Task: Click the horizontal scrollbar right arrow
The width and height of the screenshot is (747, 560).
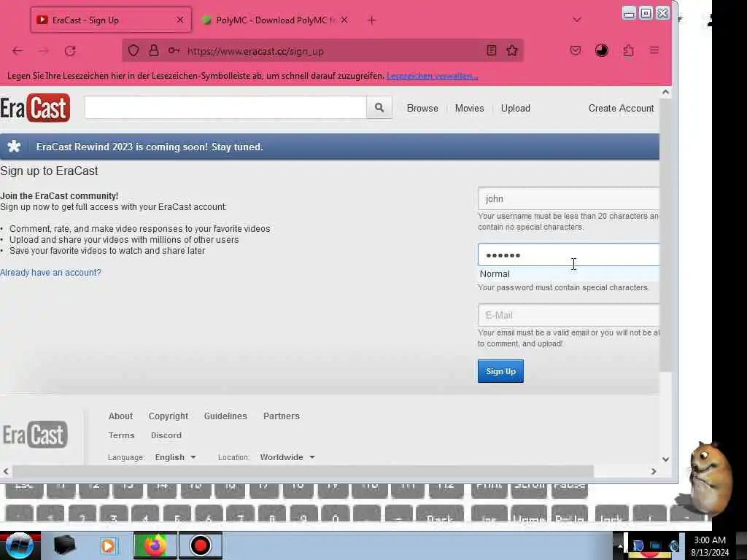Action: pos(654,471)
